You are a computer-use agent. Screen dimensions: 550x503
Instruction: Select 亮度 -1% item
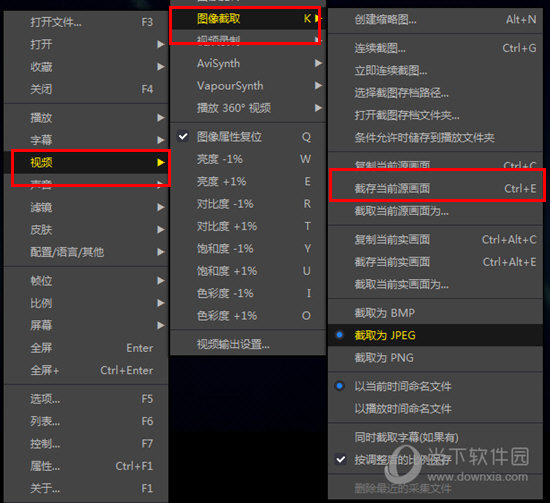[248, 159]
